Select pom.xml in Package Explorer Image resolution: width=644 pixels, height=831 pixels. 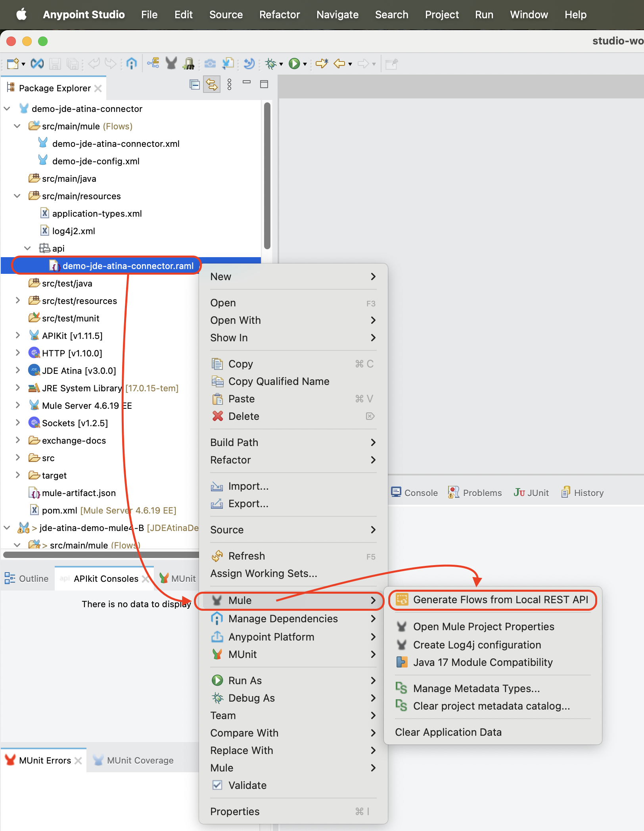[59, 510]
